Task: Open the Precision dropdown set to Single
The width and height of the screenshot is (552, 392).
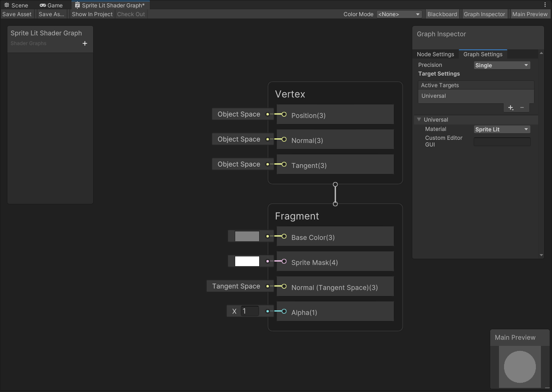Action: pyautogui.click(x=502, y=65)
